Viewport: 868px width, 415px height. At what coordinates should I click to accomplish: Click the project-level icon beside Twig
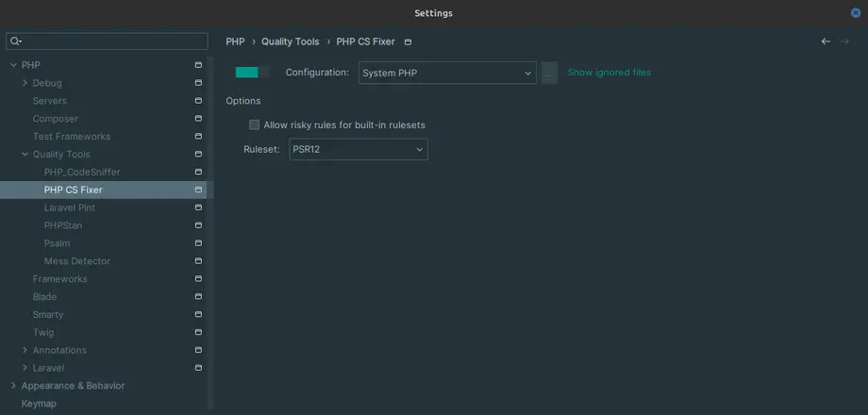coord(198,332)
